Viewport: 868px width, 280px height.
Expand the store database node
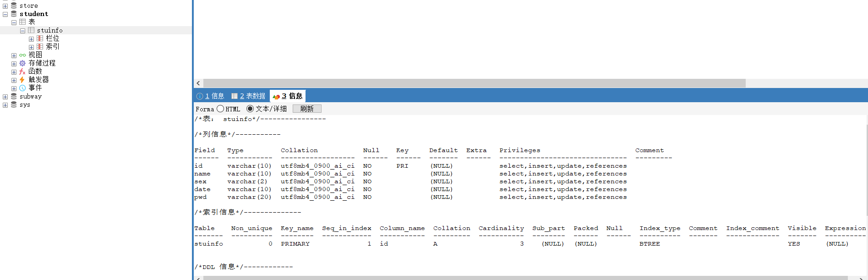(x=5, y=6)
